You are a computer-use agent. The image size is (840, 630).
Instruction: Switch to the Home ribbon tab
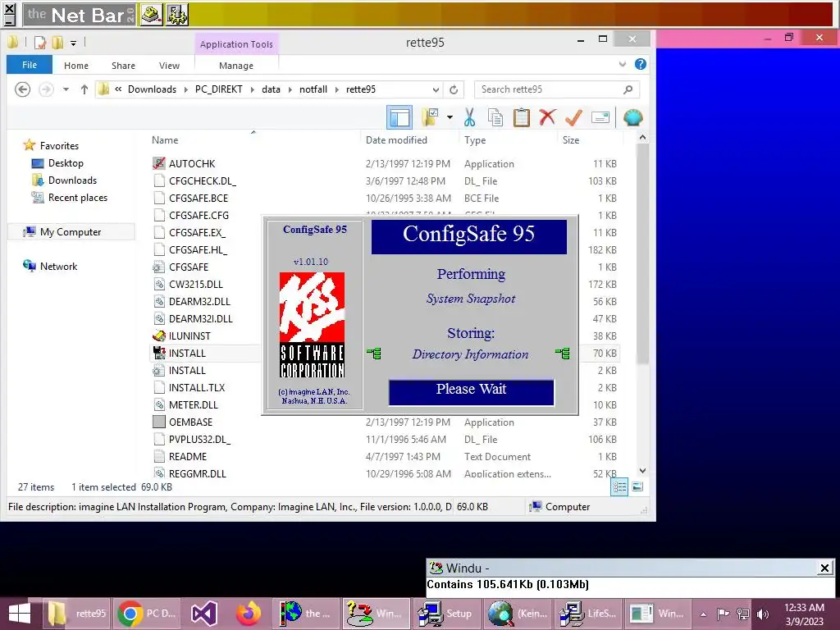tap(76, 66)
